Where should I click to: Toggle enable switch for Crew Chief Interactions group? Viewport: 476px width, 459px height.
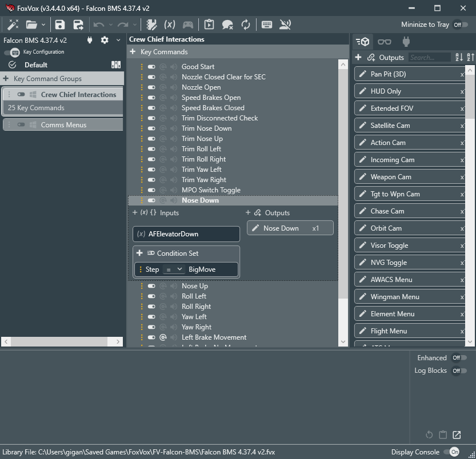tap(21, 94)
